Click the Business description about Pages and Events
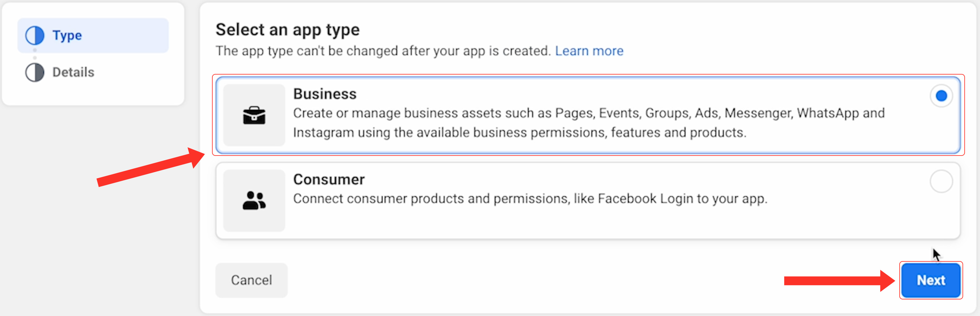980x316 pixels. point(589,123)
